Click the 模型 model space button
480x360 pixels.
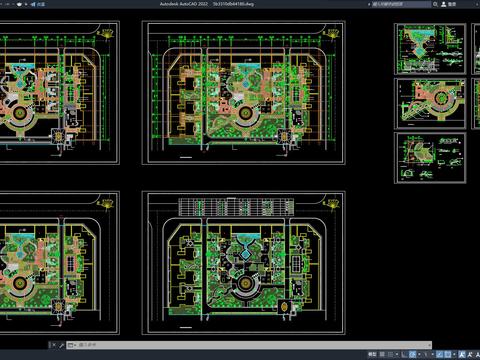[x=372, y=354]
